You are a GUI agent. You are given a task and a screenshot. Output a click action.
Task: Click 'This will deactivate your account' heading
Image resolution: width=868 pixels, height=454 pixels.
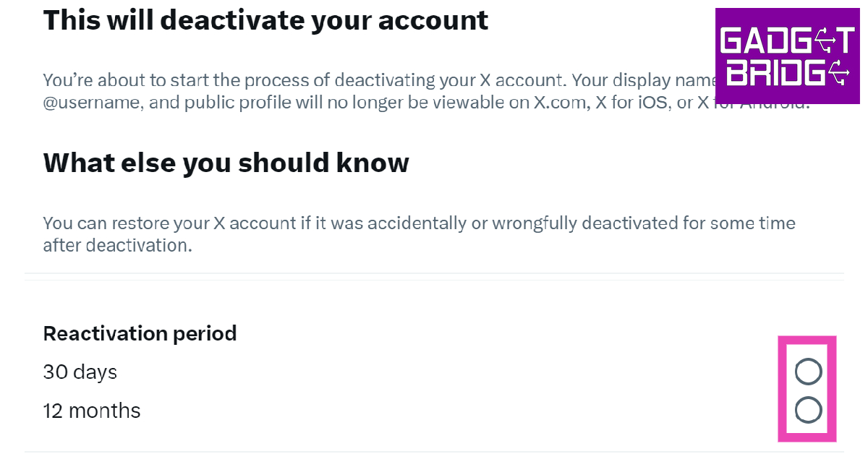[265, 20]
